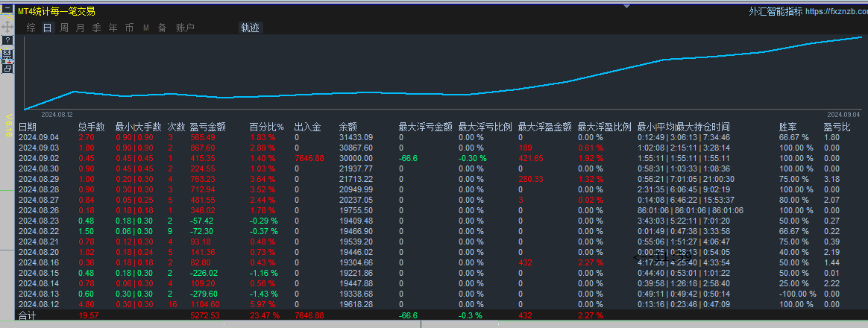Click total percentage 23.47 % in the totals row

click(265, 315)
